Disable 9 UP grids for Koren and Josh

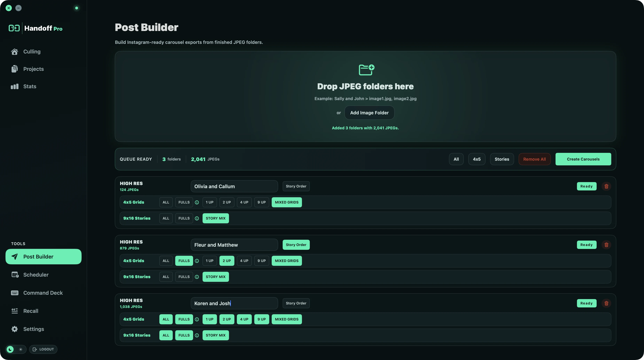tap(262, 319)
